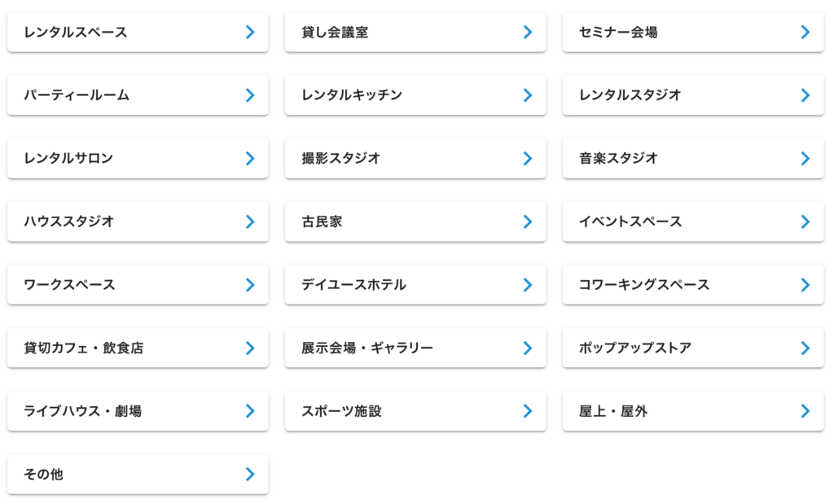Click the arrow icon on レンタルスタジオ
The image size is (834, 504).
point(805,95)
